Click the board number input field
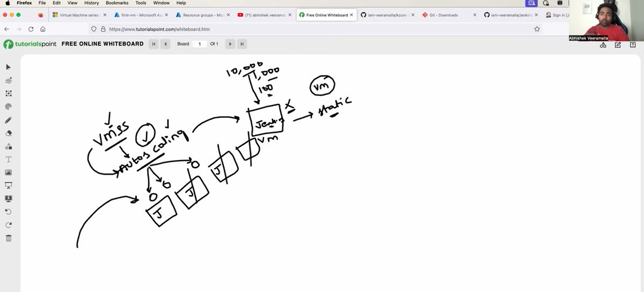The height and width of the screenshot is (292, 644). 199,44
